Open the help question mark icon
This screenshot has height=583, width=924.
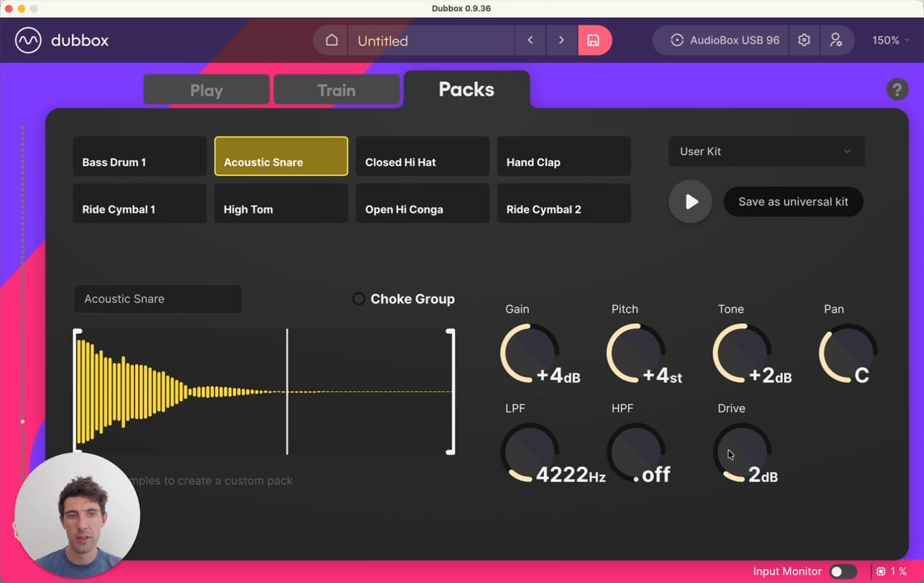point(897,89)
